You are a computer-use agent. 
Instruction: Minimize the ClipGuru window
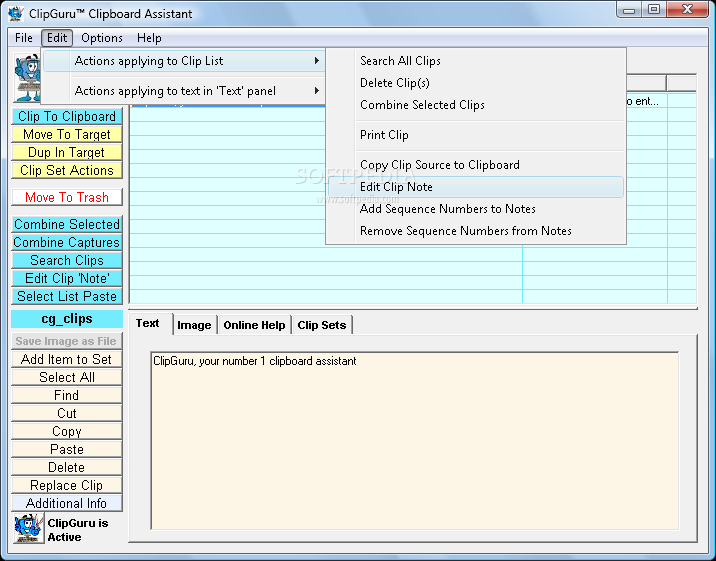point(629,10)
